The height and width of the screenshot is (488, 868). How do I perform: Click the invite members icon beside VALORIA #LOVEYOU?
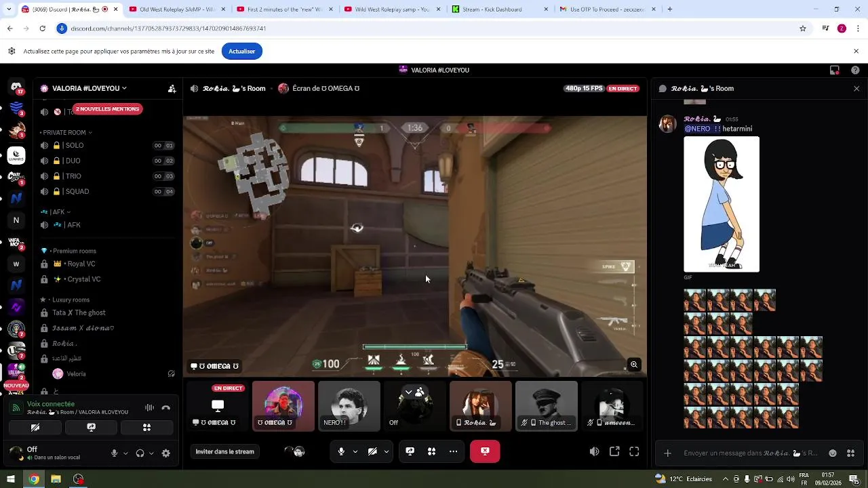[172, 89]
